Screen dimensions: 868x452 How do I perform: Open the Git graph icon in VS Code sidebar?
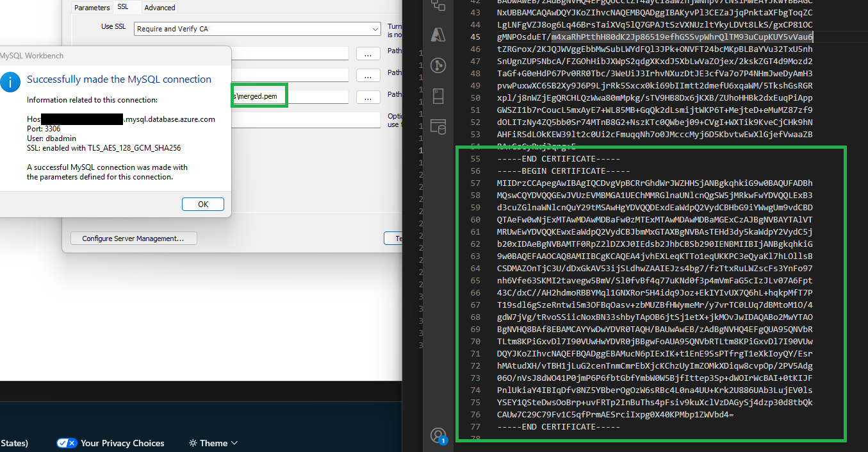click(x=438, y=65)
